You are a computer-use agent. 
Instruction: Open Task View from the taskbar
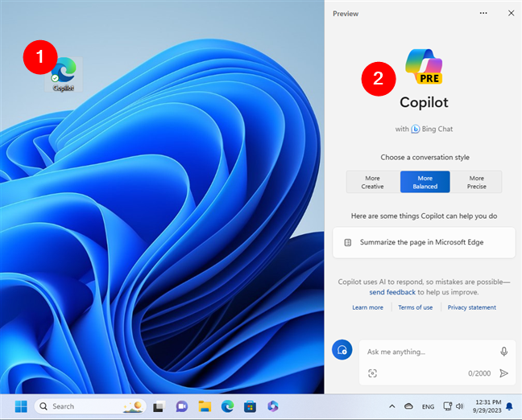[x=159, y=406]
